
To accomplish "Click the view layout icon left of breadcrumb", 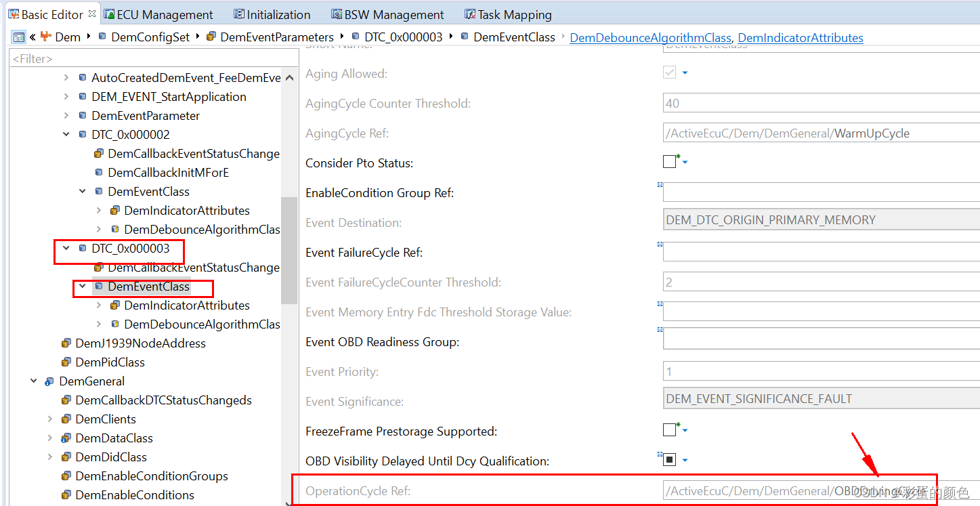I will tap(19, 37).
